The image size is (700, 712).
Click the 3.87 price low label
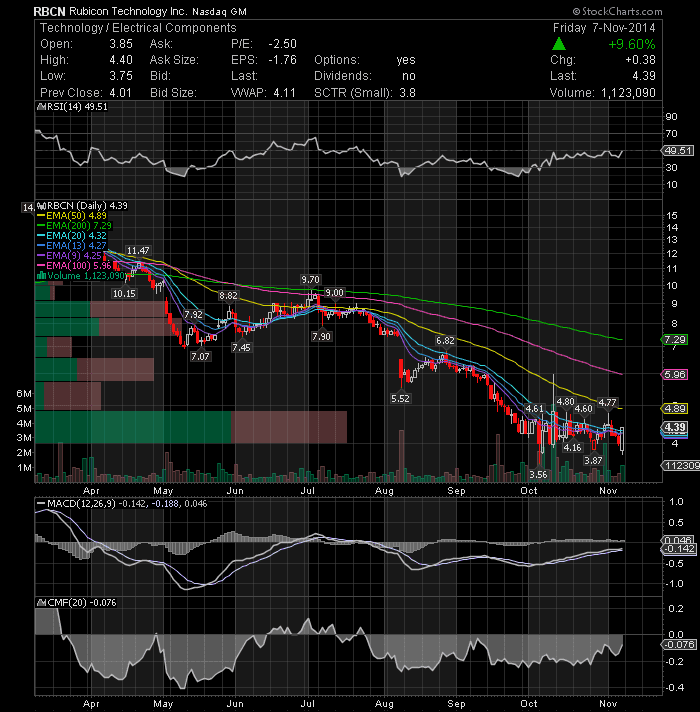[x=593, y=461]
